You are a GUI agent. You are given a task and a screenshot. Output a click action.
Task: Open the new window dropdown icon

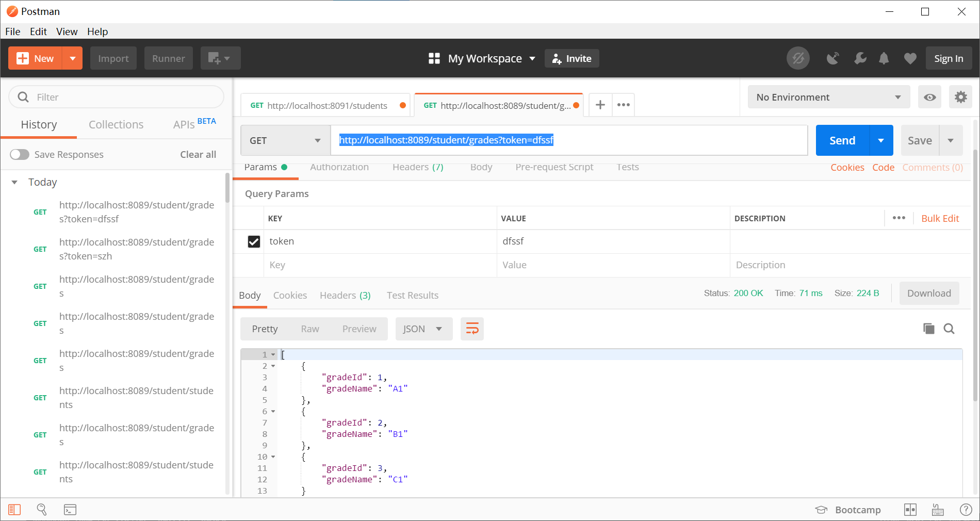(220, 58)
